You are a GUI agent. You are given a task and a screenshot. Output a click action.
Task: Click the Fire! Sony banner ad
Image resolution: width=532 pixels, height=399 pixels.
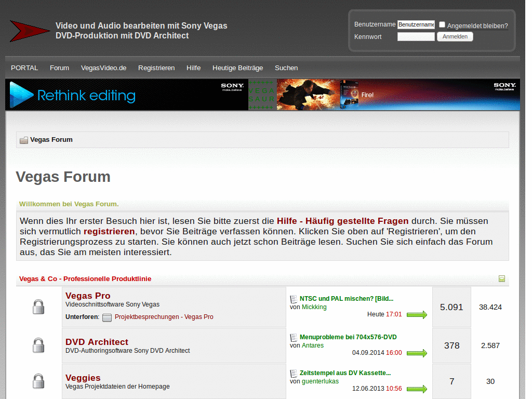click(x=398, y=95)
